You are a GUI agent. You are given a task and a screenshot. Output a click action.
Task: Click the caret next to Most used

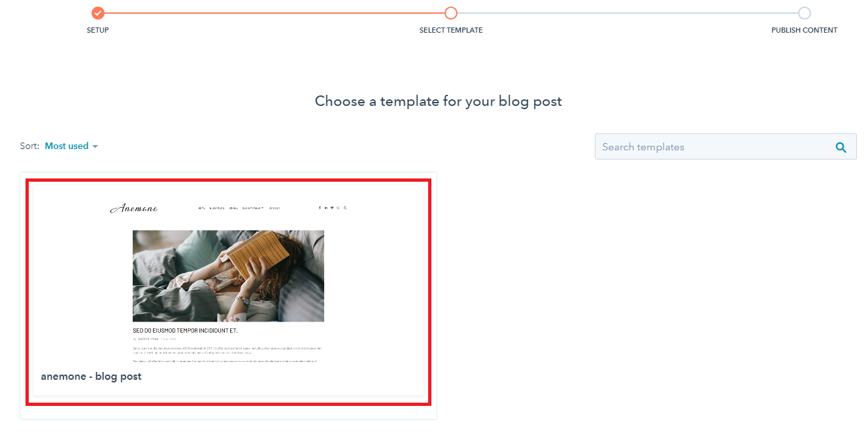[95, 146]
